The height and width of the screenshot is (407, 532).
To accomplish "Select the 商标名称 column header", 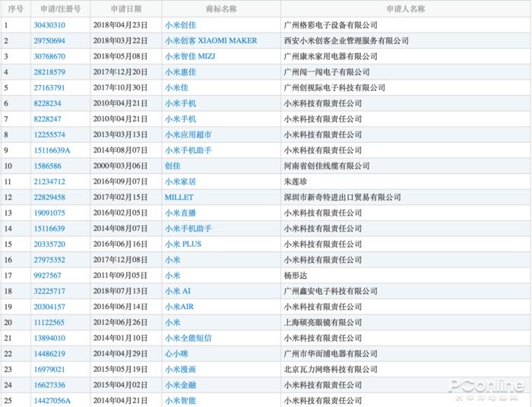I will tap(221, 9).
